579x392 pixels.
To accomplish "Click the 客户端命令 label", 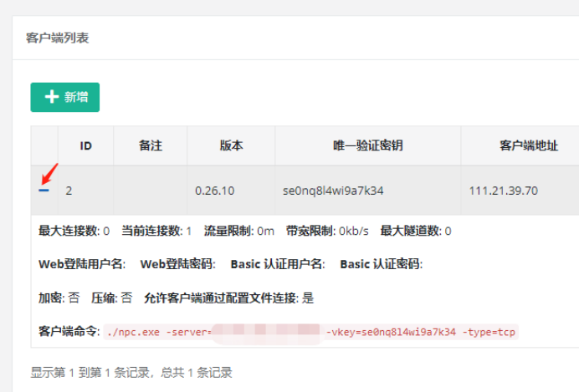I will (x=69, y=331).
